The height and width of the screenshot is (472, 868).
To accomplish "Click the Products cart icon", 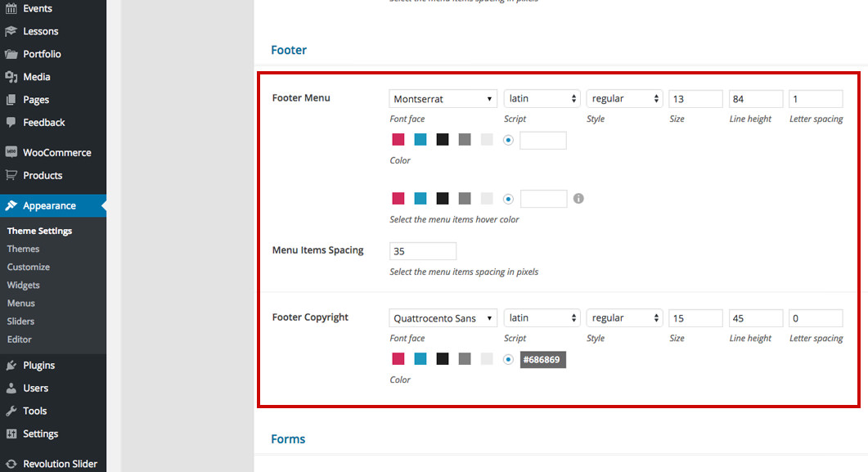I will [x=11, y=175].
